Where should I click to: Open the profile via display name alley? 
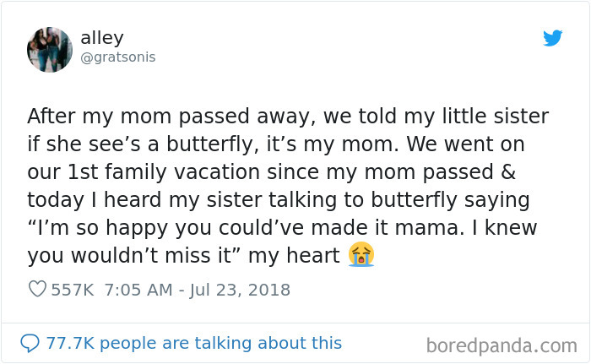pos(102,38)
